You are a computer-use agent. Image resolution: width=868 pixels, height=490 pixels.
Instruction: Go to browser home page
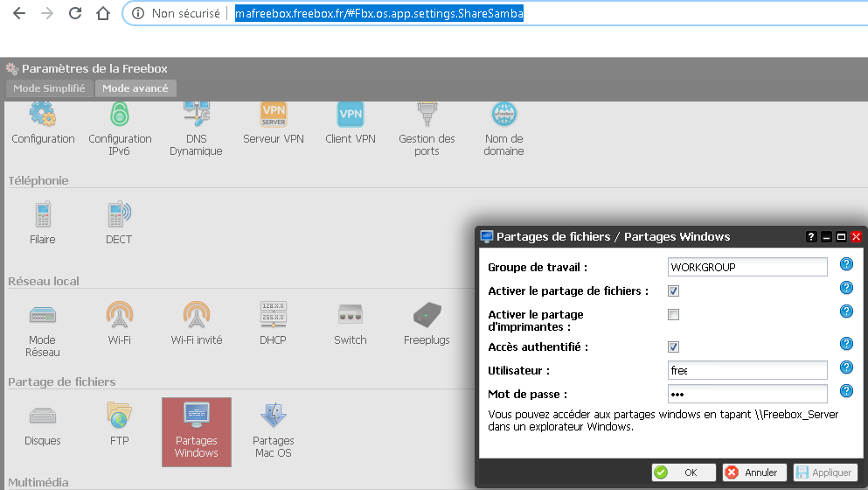[x=103, y=13]
